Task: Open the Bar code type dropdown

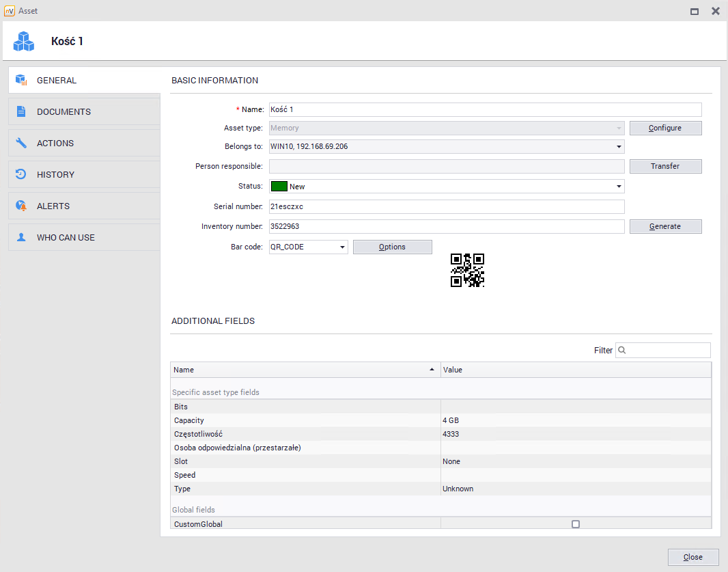Action: point(342,247)
